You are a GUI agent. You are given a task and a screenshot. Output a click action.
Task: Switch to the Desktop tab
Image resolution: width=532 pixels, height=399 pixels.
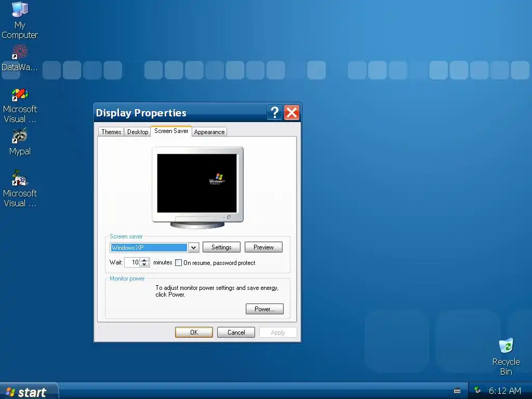tap(137, 131)
